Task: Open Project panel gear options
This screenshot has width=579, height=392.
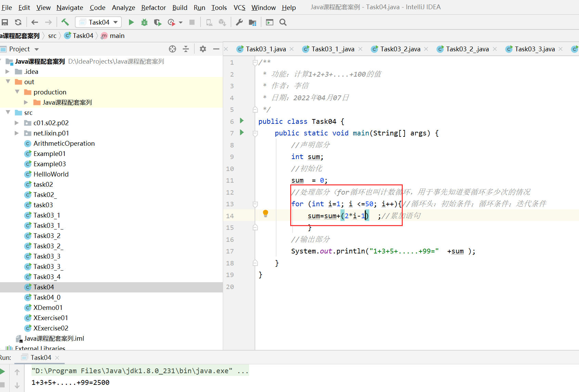Action: pos(203,49)
